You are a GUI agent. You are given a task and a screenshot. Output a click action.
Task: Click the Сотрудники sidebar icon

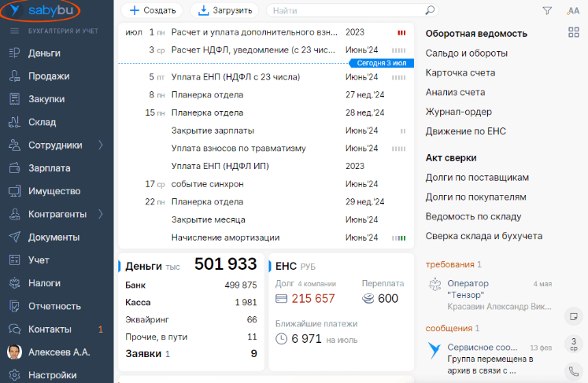pyautogui.click(x=14, y=145)
